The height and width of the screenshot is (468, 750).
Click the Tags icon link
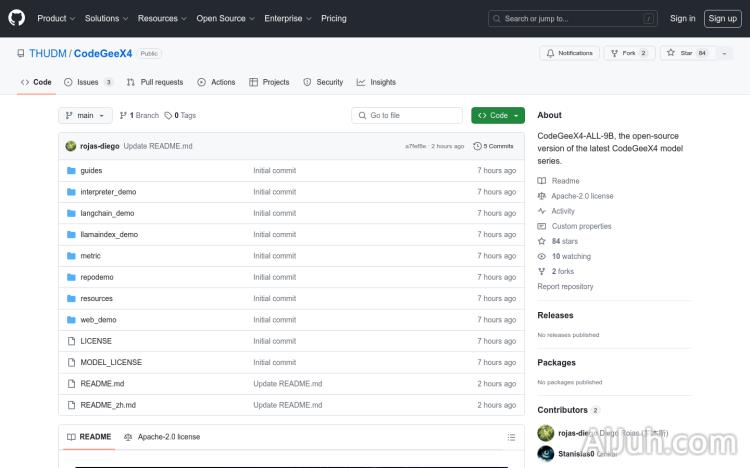pos(181,115)
